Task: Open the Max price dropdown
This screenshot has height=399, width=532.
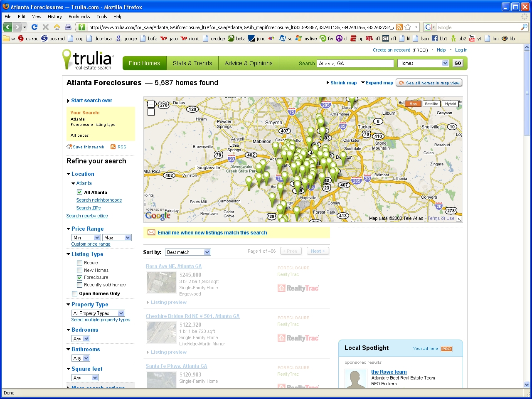Action: [117, 238]
